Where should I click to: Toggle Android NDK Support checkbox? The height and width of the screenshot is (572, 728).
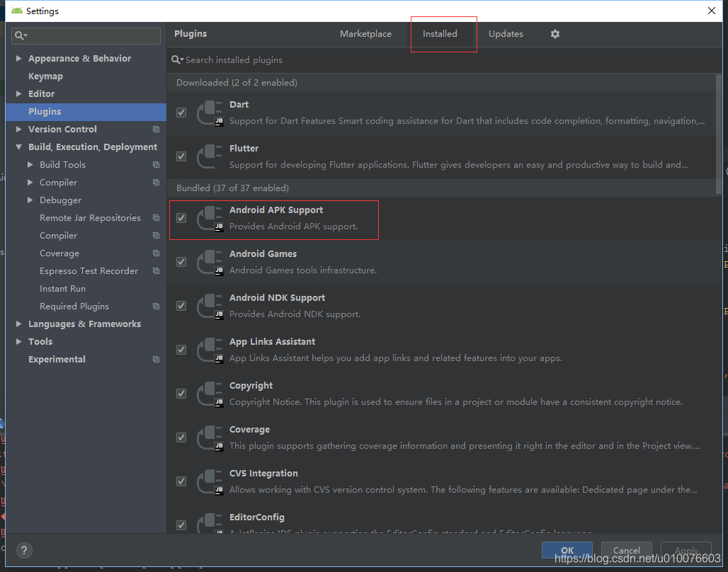(181, 306)
